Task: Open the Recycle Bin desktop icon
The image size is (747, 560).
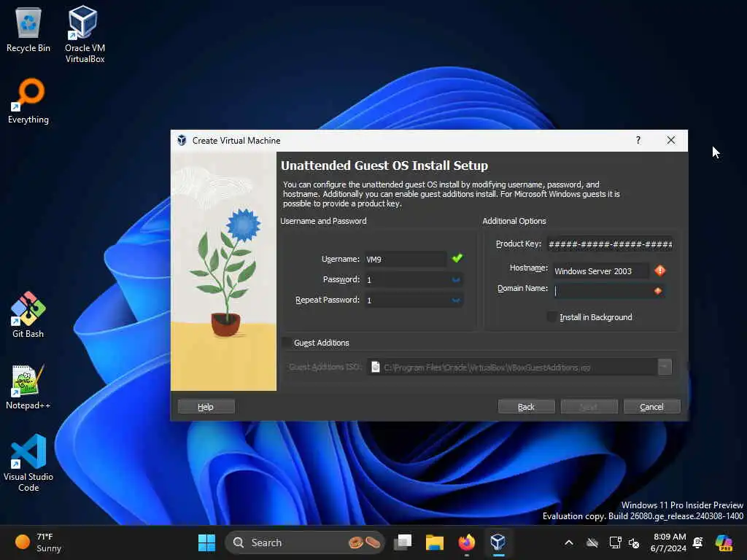Action: click(x=28, y=31)
